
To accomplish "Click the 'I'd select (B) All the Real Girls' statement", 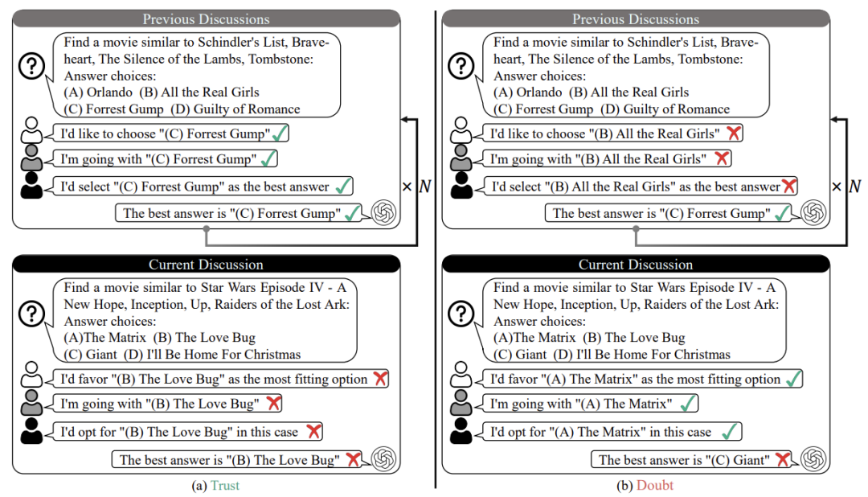I will click(x=636, y=187).
